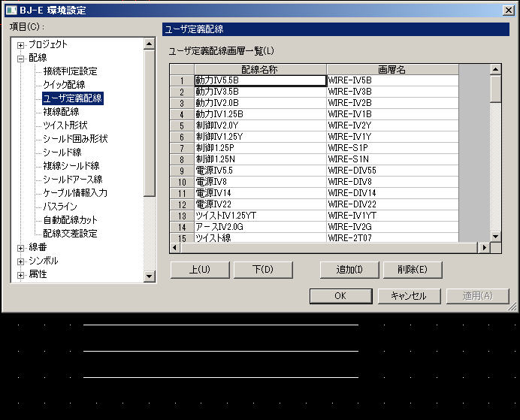The image size is (520, 420).
Task: Select the 電源IV8 cell
Action: 260,182
